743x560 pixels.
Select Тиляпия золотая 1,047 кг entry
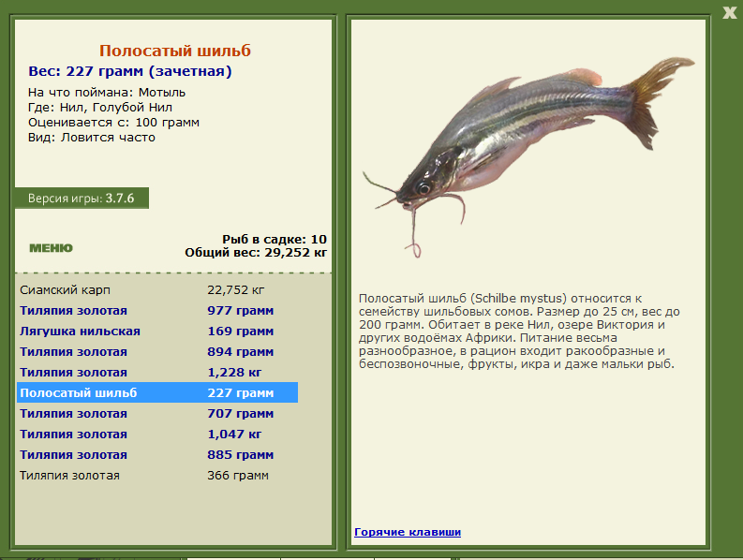click(157, 434)
